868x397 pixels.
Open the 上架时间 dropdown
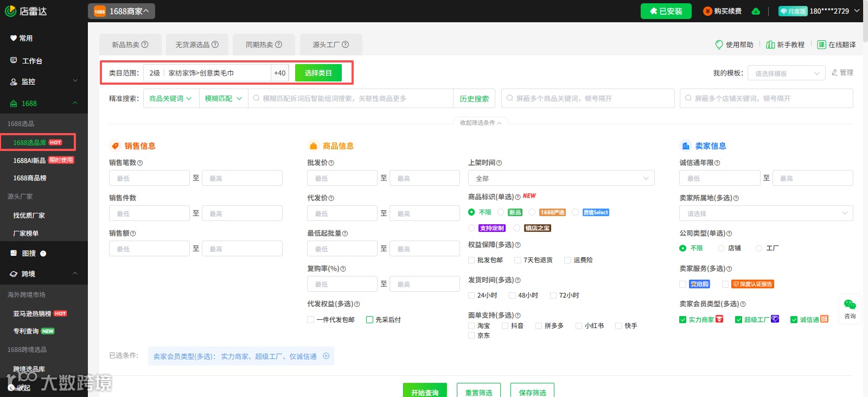click(561, 178)
